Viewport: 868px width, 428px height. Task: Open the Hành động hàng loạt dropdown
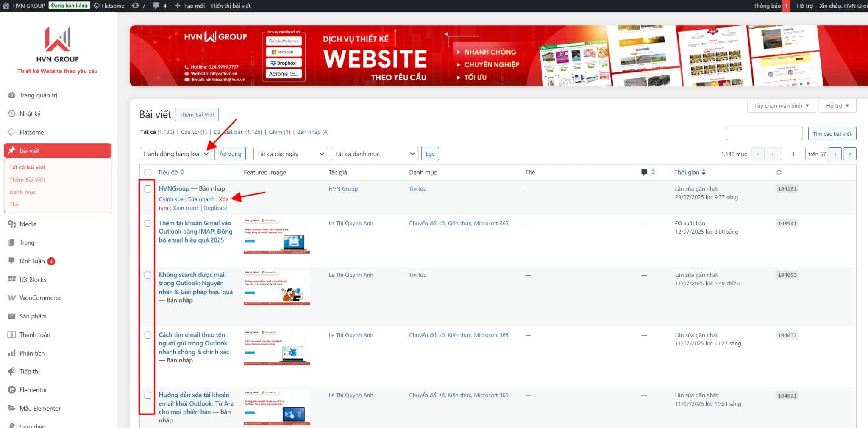pos(176,154)
